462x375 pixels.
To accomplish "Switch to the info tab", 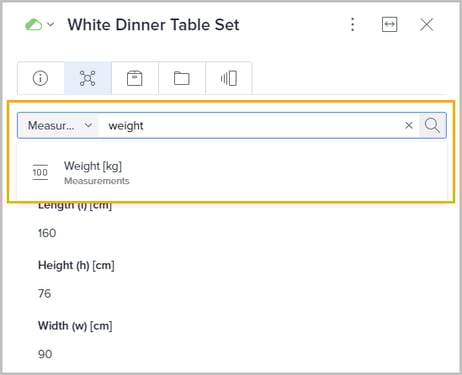I will pos(41,78).
